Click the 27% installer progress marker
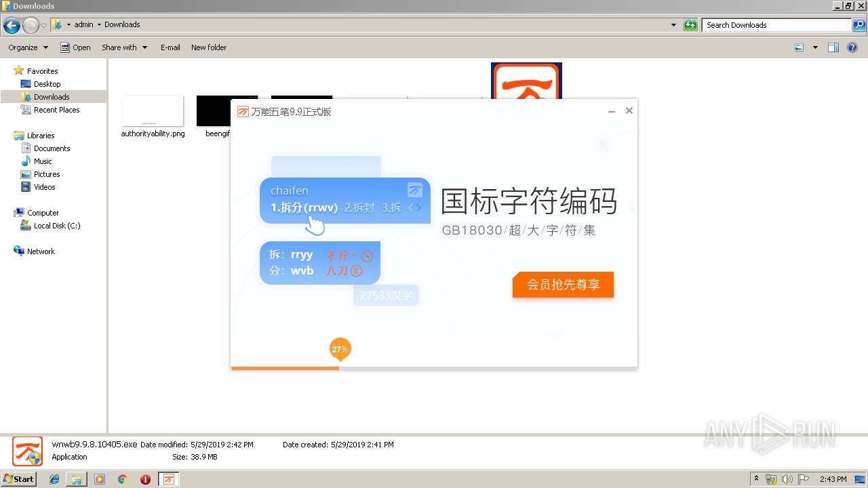 (340, 350)
